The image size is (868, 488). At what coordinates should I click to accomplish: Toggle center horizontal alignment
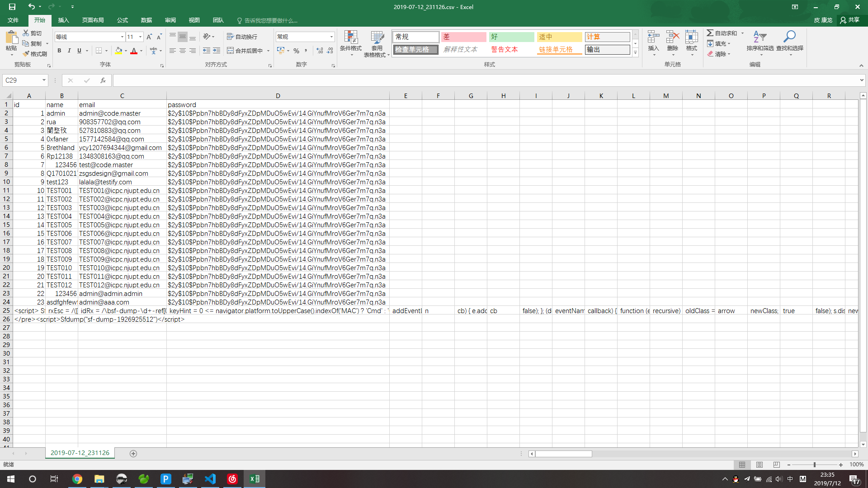[x=183, y=51]
